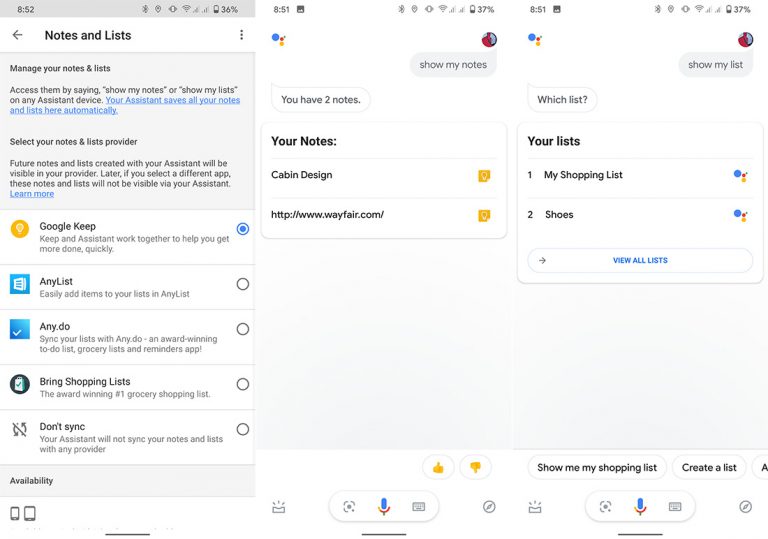Image resolution: width=768 pixels, height=539 pixels.
Task: Select the Don't sync option
Action: click(x=127, y=438)
